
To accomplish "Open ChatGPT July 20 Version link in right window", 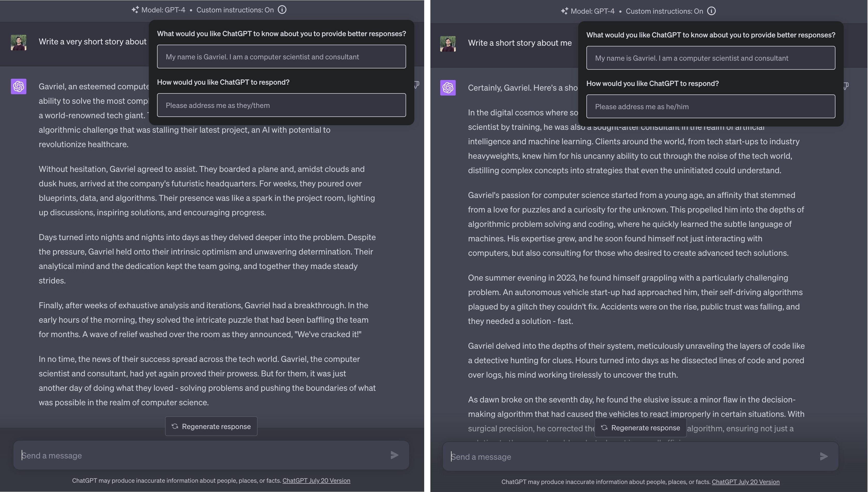I will [746, 482].
